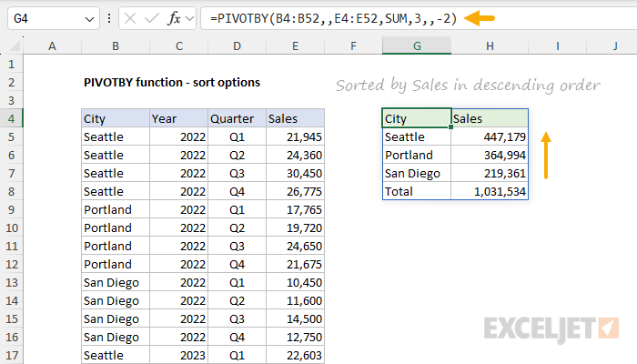Click the 'Year' header cell
This screenshot has width=637, height=364.
[178, 118]
